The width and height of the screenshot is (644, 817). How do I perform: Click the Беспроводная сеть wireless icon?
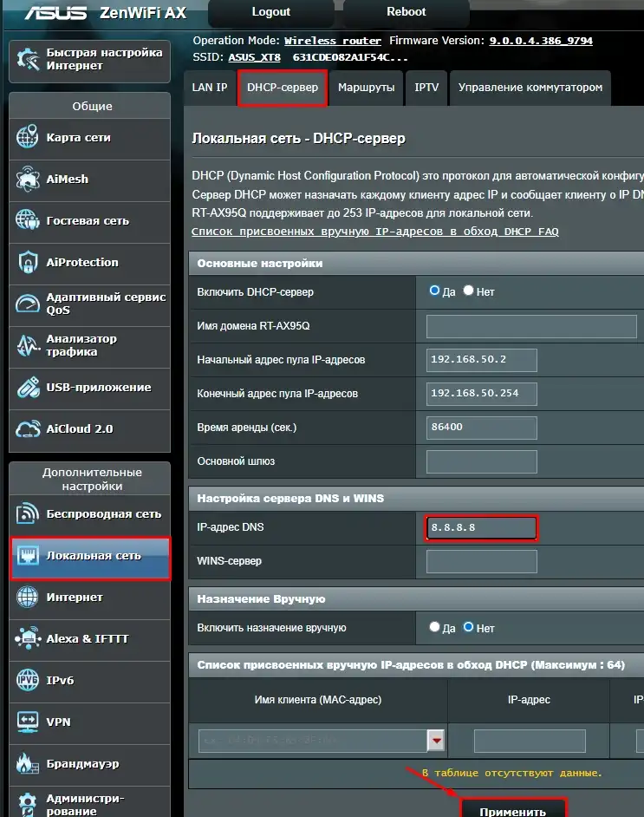(x=27, y=513)
